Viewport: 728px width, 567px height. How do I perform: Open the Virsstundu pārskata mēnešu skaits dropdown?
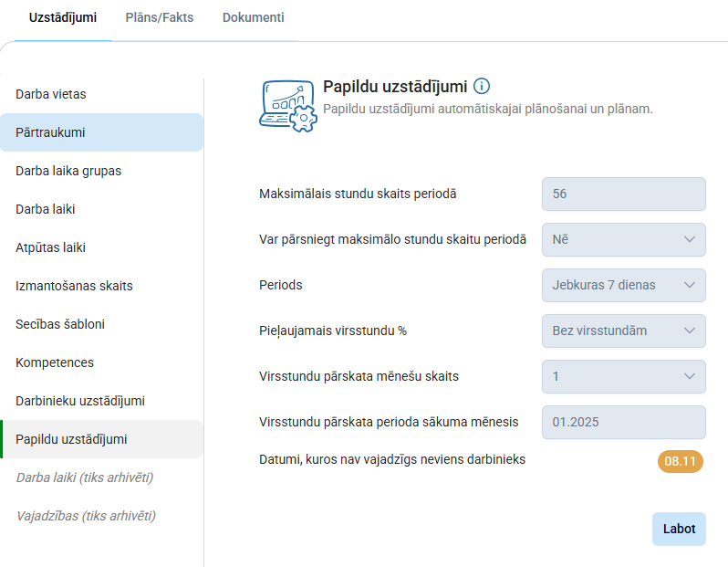click(x=623, y=376)
